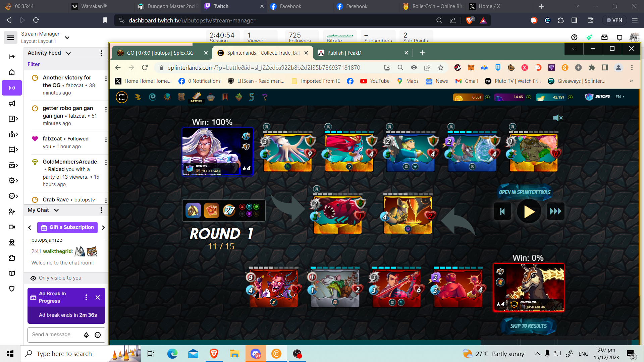This screenshot has width=644, height=362.
Task: Click plus beside the 14.46 purple balance
Action: (529, 97)
